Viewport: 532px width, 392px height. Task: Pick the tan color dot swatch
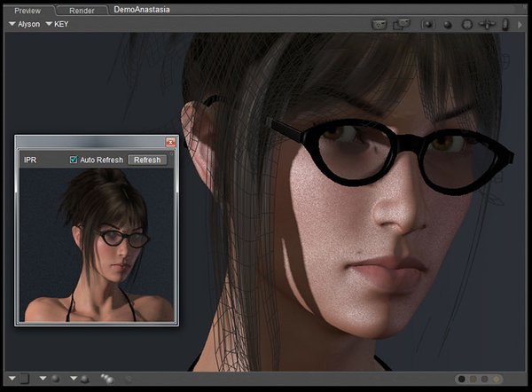pos(473,379)
